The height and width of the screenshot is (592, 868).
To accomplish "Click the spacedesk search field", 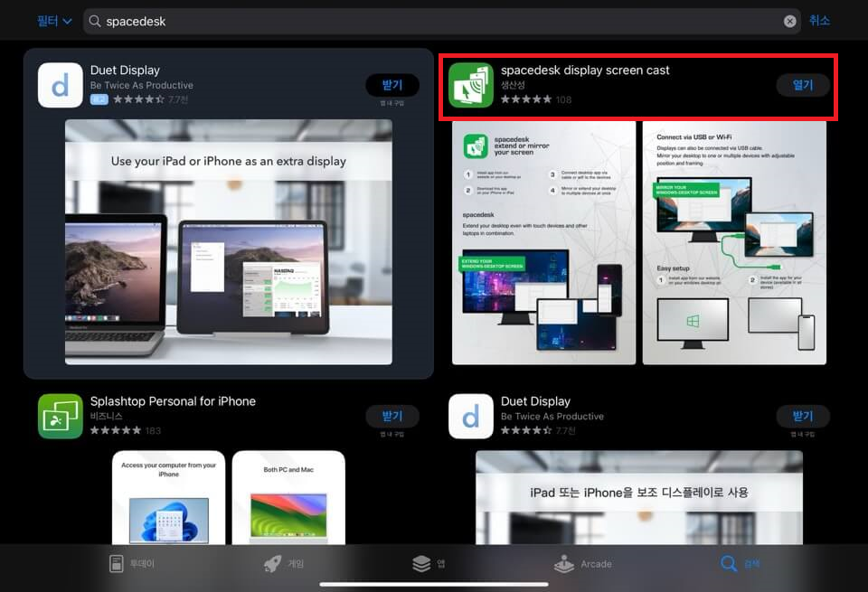I will (442, 21).
